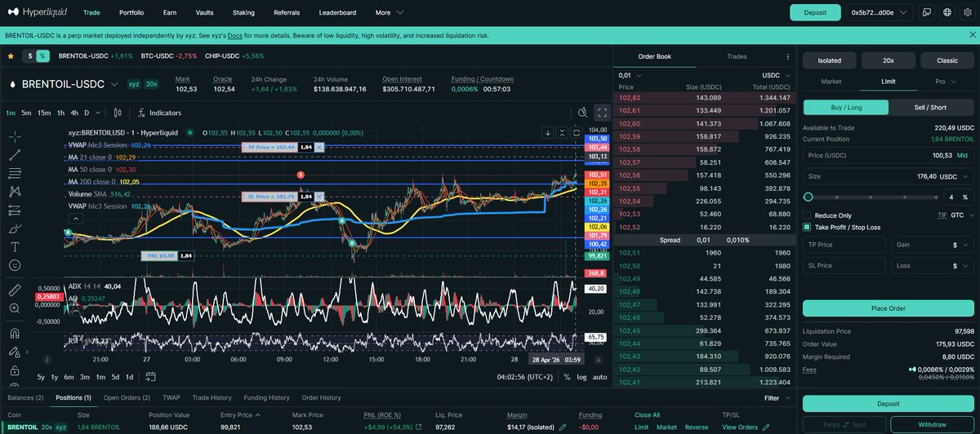Viewport: 980px width, 434px height.
Task: Enter fullscreen chart mode
Action: click(602, 113)
